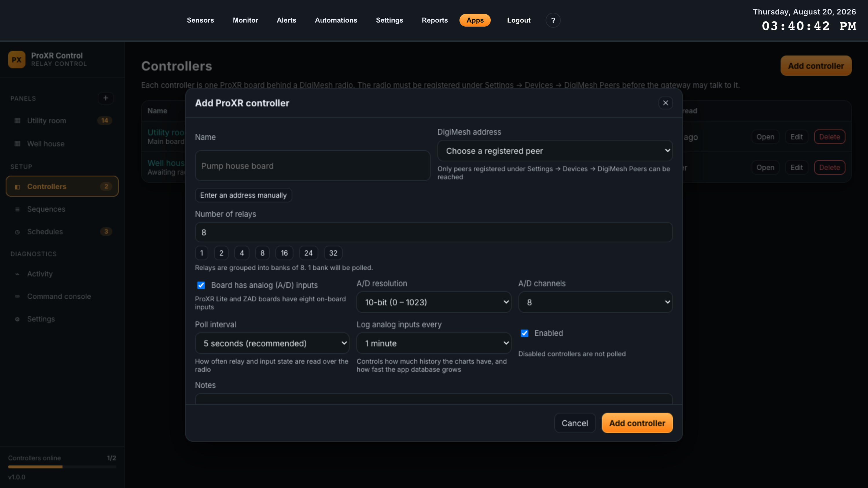Set relay count with preset 8 chip

[262, 253]
